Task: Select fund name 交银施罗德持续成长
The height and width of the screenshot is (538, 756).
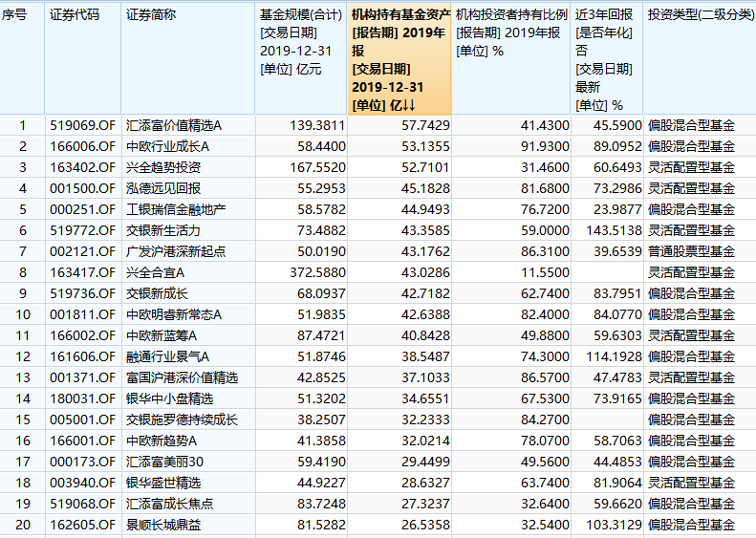Action: tap(182, 420)
